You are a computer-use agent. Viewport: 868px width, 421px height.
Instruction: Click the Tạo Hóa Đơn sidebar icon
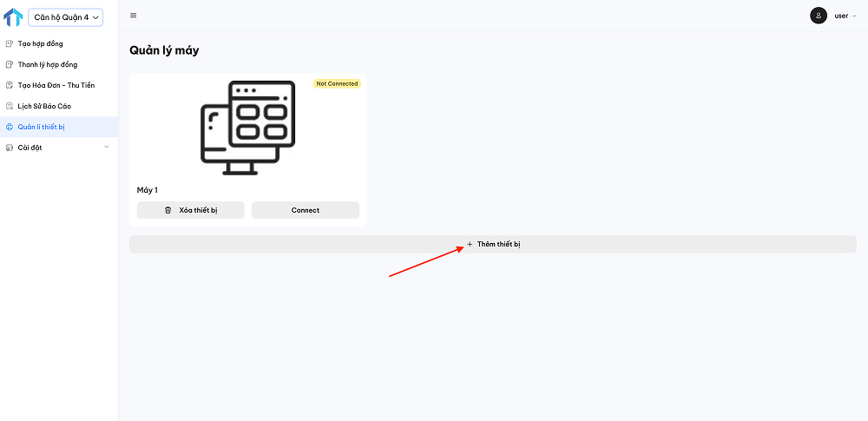9,85
